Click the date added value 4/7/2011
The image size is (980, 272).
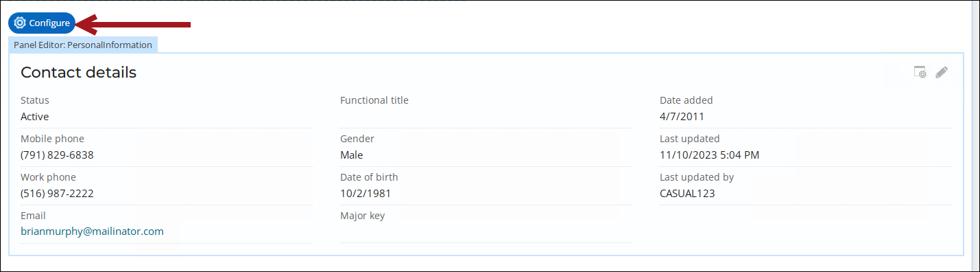tap(682, 117)
